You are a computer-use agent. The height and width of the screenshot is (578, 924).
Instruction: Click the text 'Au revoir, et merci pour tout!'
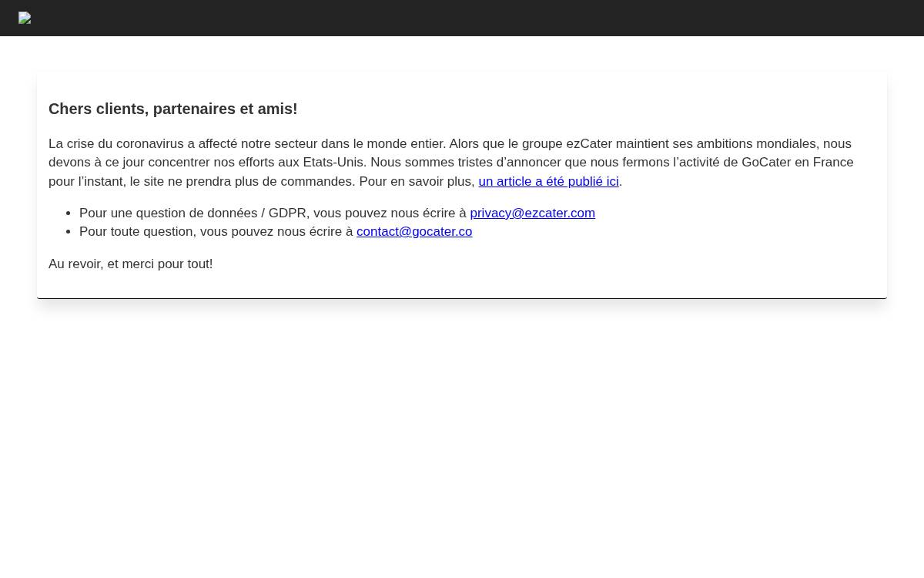click(x=131, y=264)
